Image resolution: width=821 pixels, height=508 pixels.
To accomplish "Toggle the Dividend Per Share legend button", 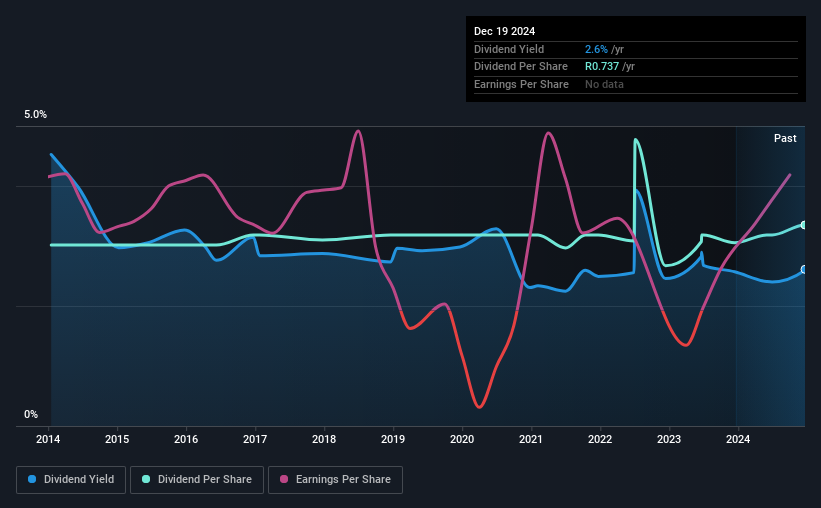I will 197,480.
